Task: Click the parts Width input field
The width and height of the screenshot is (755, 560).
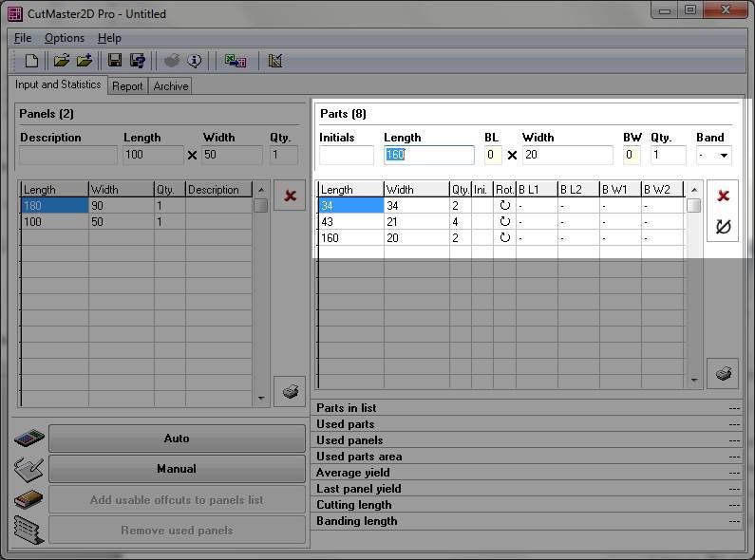Action: tap(567, 155)
